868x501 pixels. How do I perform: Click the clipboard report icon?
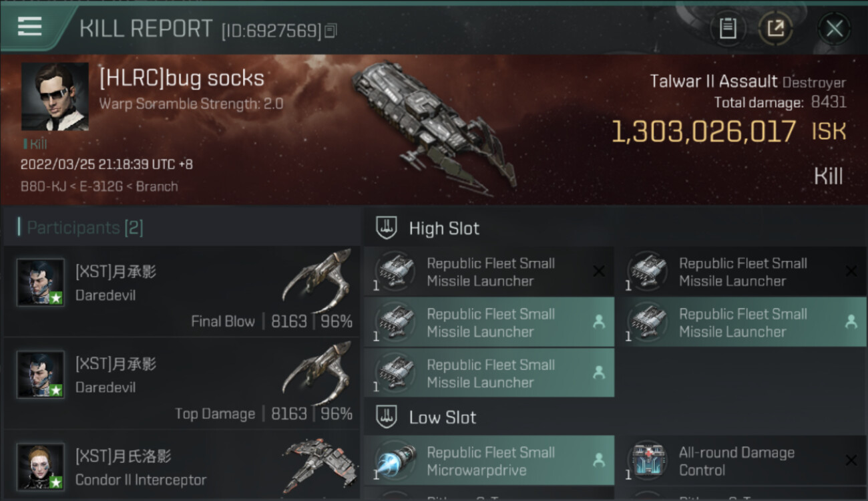(x=727, y=29)
